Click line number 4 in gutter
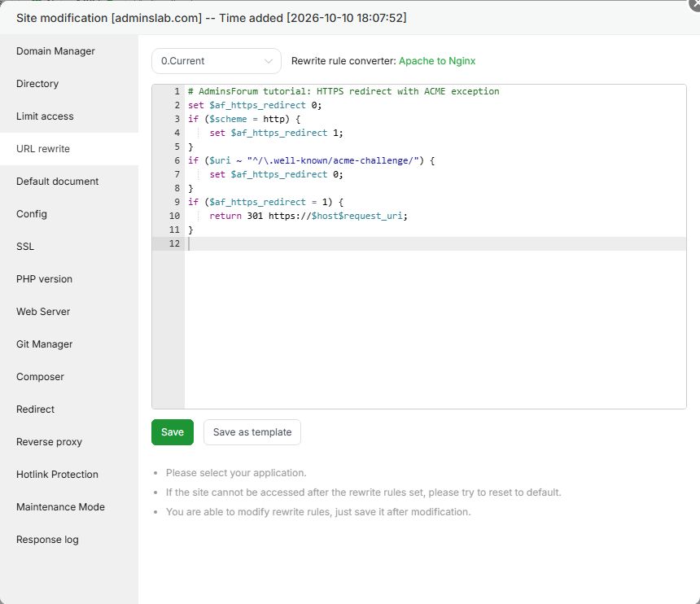700x604 pixels. pos(177,133)
